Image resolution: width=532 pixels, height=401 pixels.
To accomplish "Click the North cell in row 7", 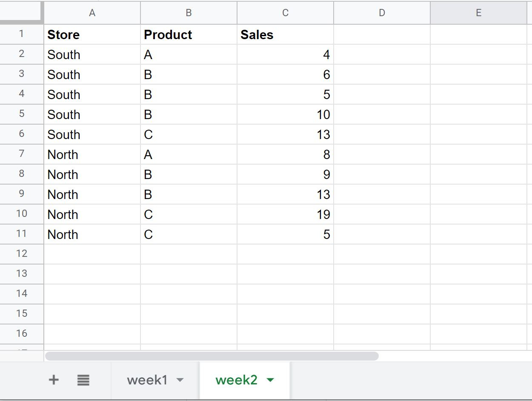I will point(92,154).
